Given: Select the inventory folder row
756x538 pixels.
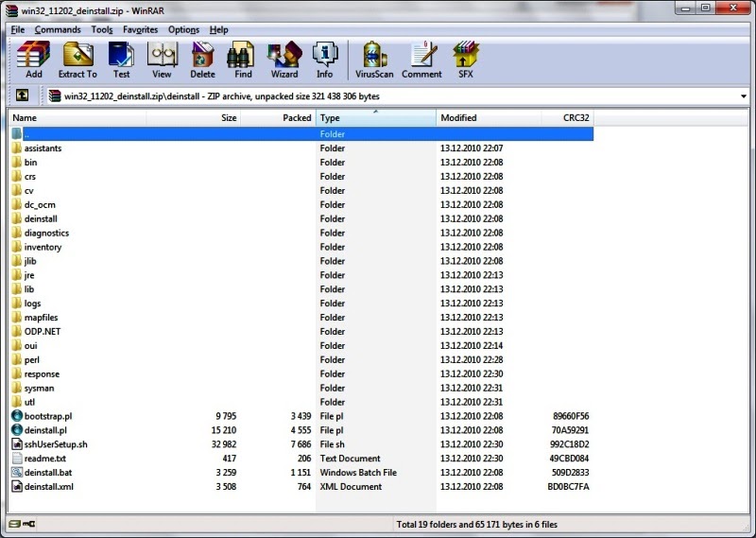Looking at the screenshot, I should coord(301,247).
